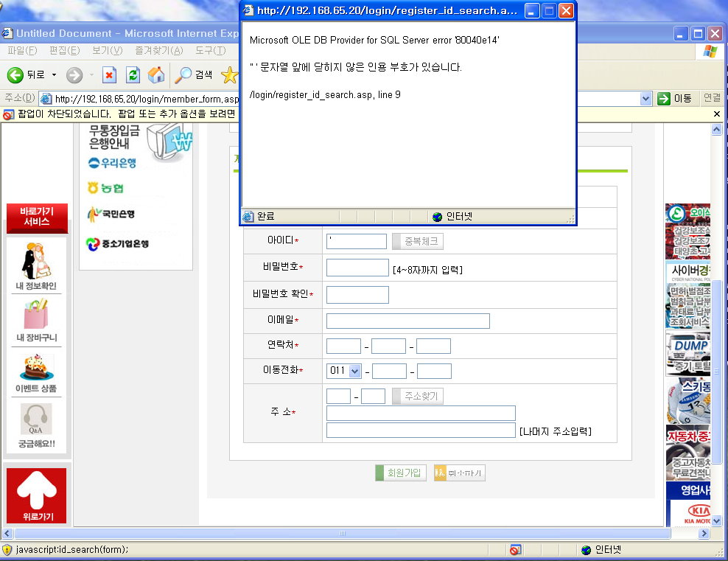Click the last 이동전화 number field

(x=435, y=371)
